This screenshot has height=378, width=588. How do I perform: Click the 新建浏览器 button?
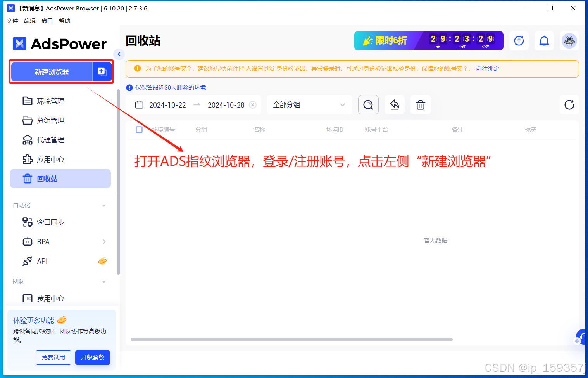52,72
